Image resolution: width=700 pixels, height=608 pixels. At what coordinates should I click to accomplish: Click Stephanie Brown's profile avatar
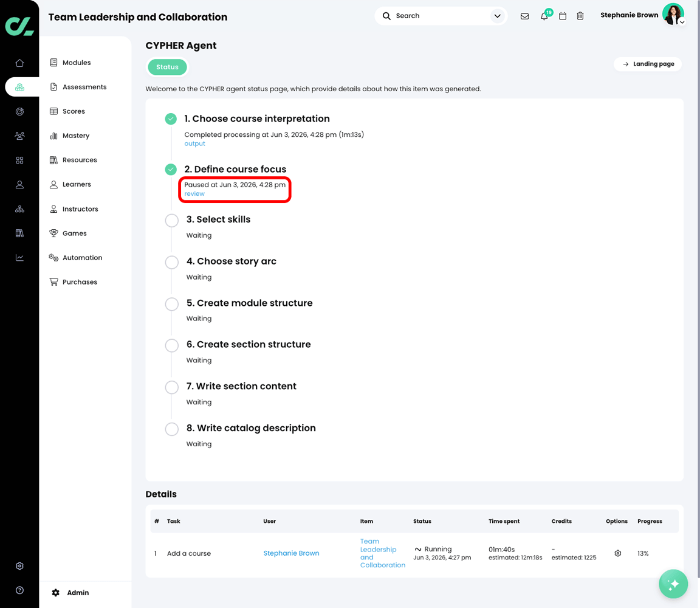click(x=672, y=15)
